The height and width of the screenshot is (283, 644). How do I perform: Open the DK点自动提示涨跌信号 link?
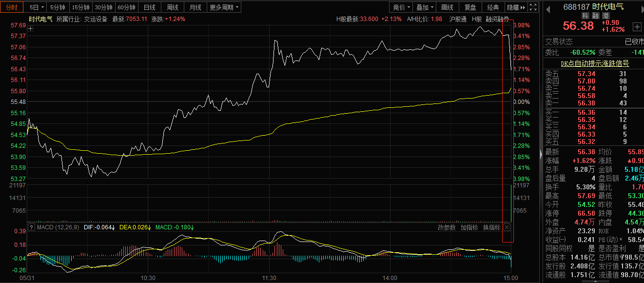coord(594,63)
